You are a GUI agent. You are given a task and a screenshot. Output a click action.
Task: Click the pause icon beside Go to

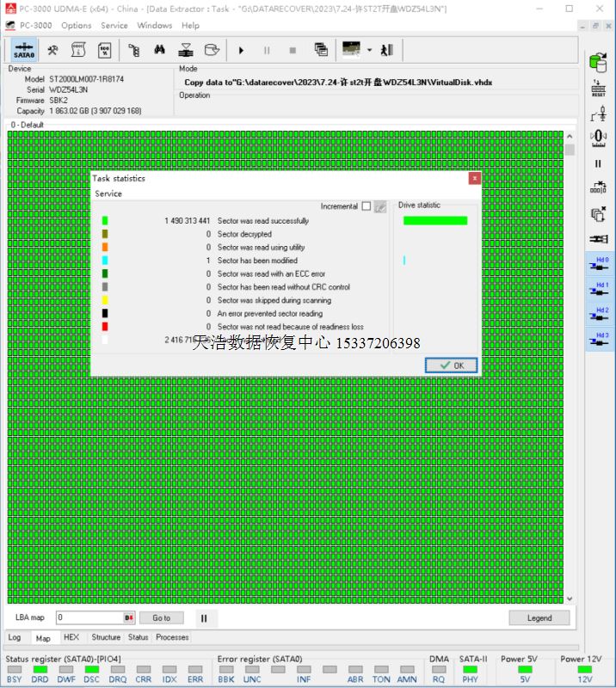click(x=204, y=617)
